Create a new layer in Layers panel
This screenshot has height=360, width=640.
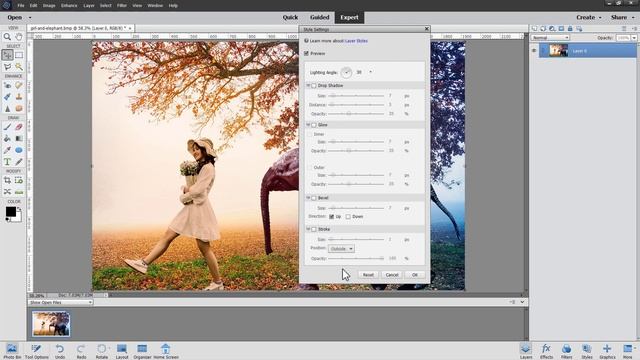[x=534, y=29]
